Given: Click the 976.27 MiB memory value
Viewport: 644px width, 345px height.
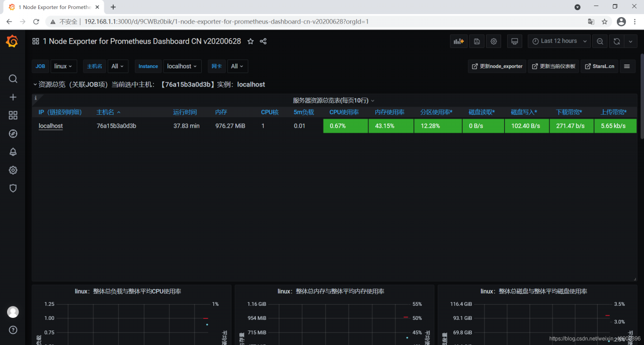Looking at the screenshot, I should [x=230, y=126].
